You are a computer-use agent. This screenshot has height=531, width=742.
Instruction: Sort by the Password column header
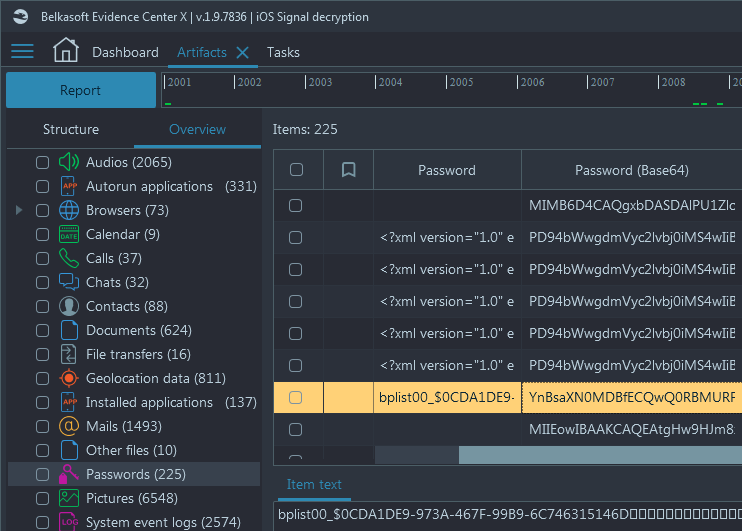(447, 170)
